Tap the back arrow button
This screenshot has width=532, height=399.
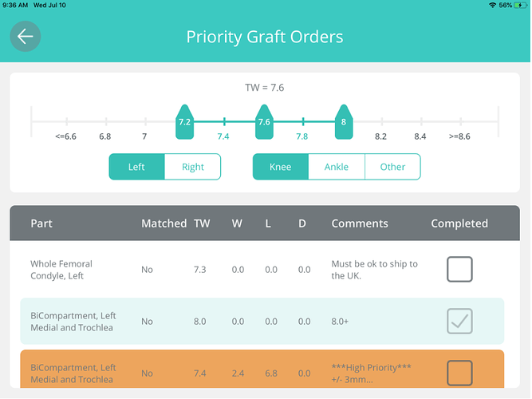(x=25, y=37)
